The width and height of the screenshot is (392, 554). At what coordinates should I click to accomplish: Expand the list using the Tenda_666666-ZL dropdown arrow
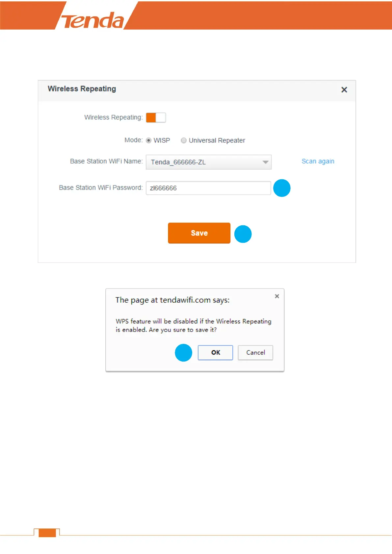coord(265,162)
